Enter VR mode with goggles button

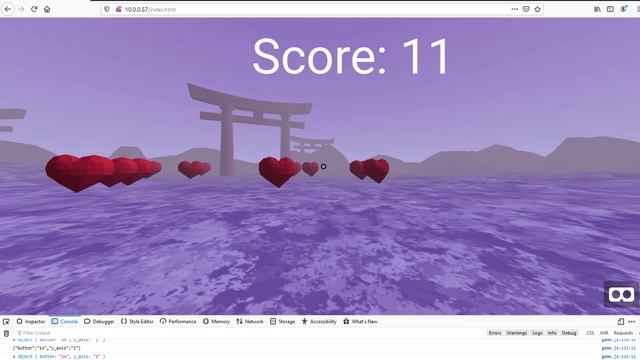pyautogui.click(x=621, y=295)
